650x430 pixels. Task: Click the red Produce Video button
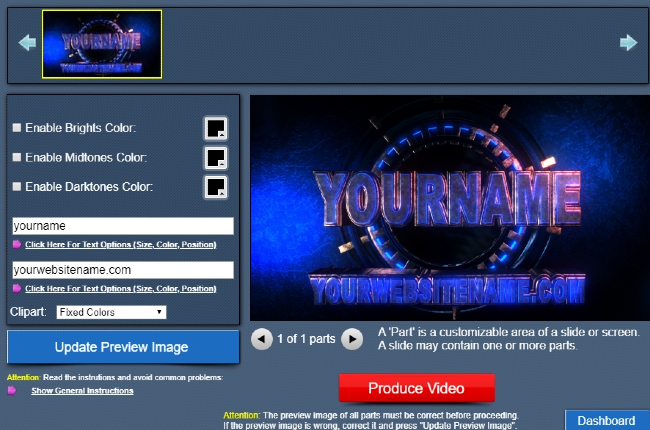(416, 388)
